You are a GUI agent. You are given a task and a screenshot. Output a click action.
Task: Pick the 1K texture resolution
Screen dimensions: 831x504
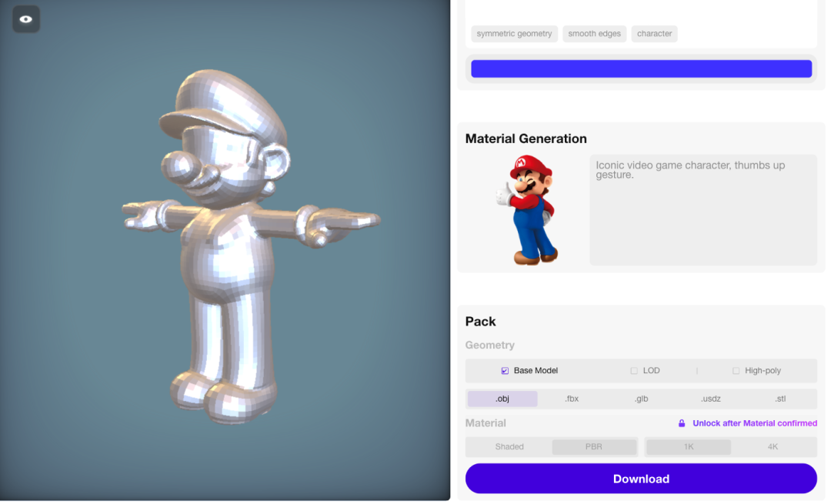tap(689, 447)
